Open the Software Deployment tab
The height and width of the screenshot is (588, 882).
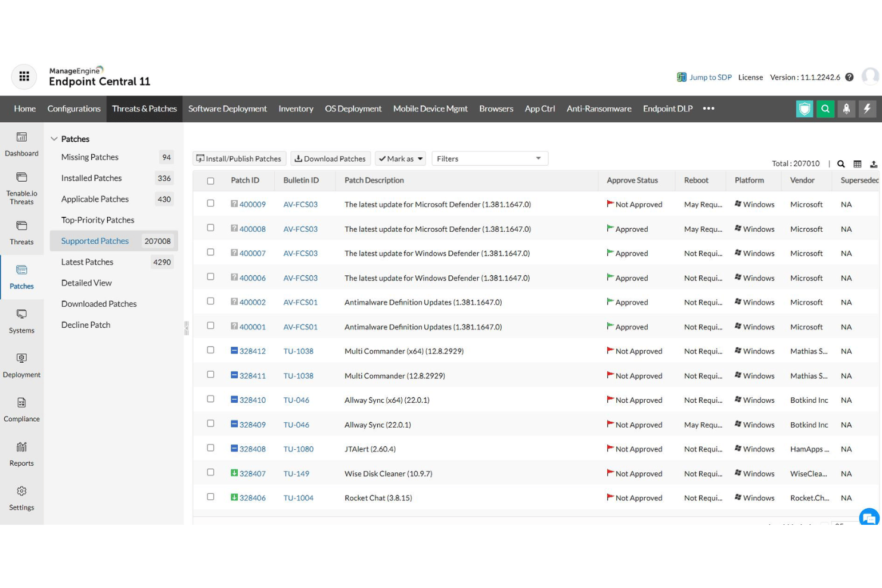tap(228, 108)
